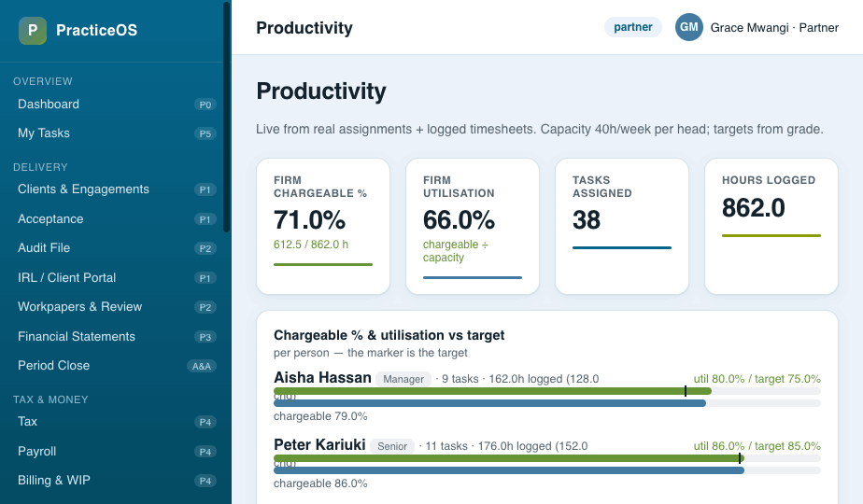863x504 pixels.
Task: Click Peter Kariuki's name
Action: coord(319,444)
